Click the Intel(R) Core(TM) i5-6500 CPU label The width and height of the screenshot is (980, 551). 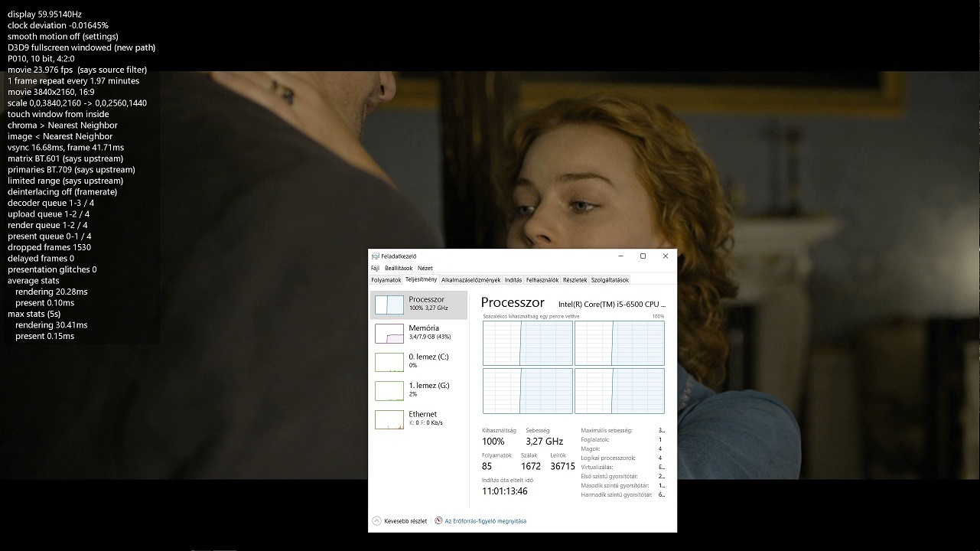612,305
